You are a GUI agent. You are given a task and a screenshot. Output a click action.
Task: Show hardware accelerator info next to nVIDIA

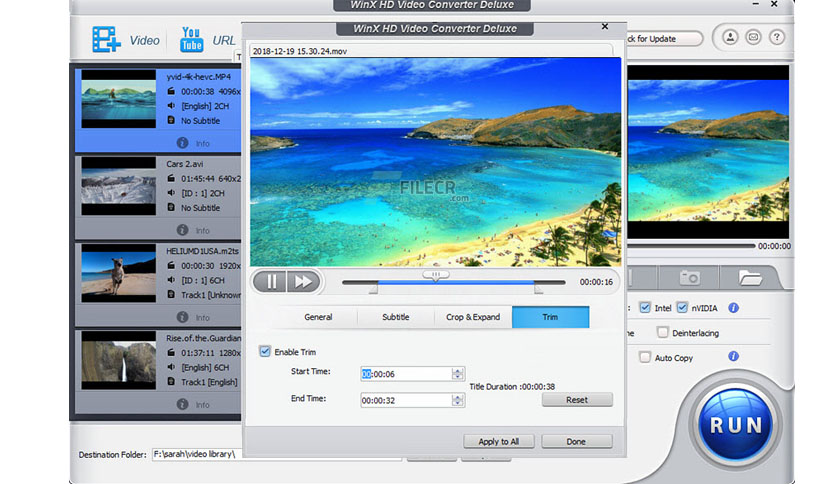pos(734,308)
